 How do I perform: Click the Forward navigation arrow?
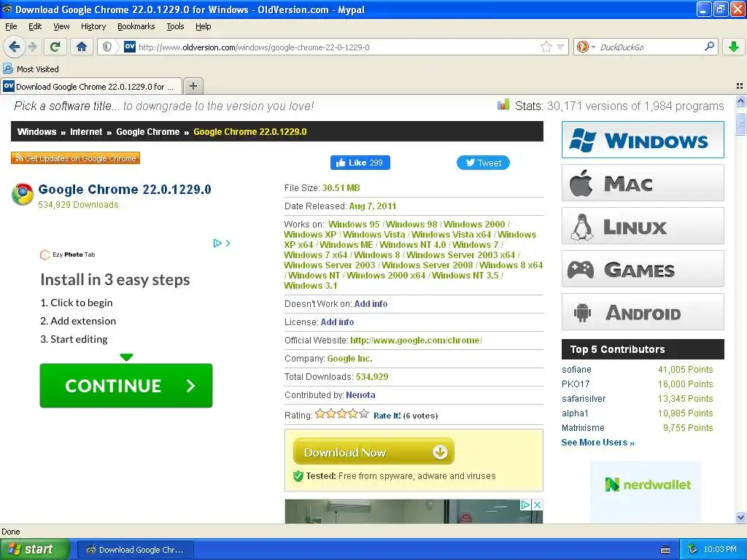tap(32, 47)
